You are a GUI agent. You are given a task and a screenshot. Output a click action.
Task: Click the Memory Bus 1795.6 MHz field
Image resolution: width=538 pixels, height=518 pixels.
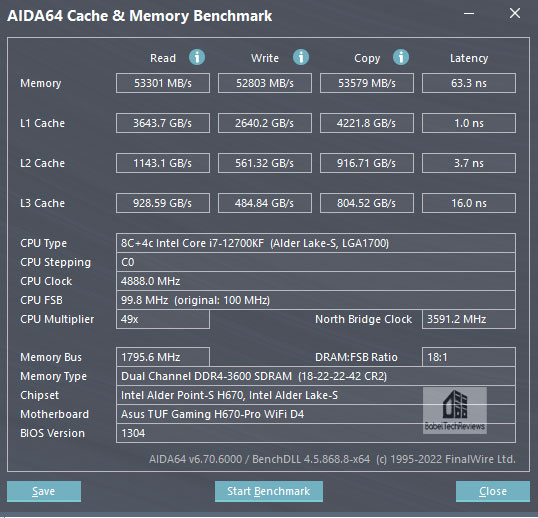pos(163,357)
